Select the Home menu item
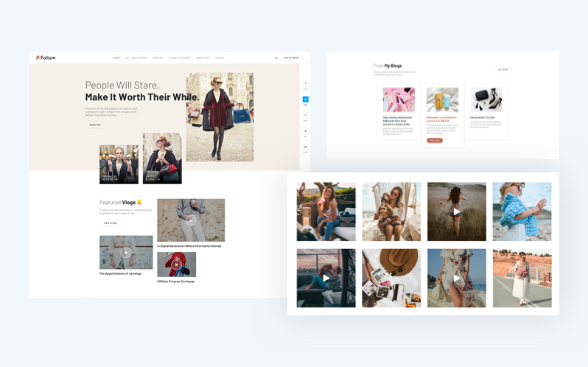The image size is (588, 367). (x=116, y=57)
